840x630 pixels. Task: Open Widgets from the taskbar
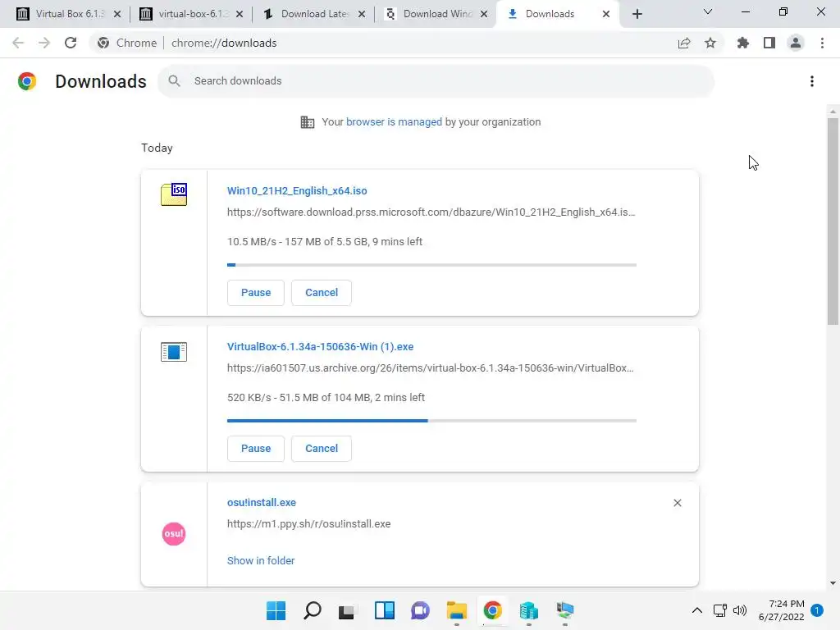click(384, 610)
